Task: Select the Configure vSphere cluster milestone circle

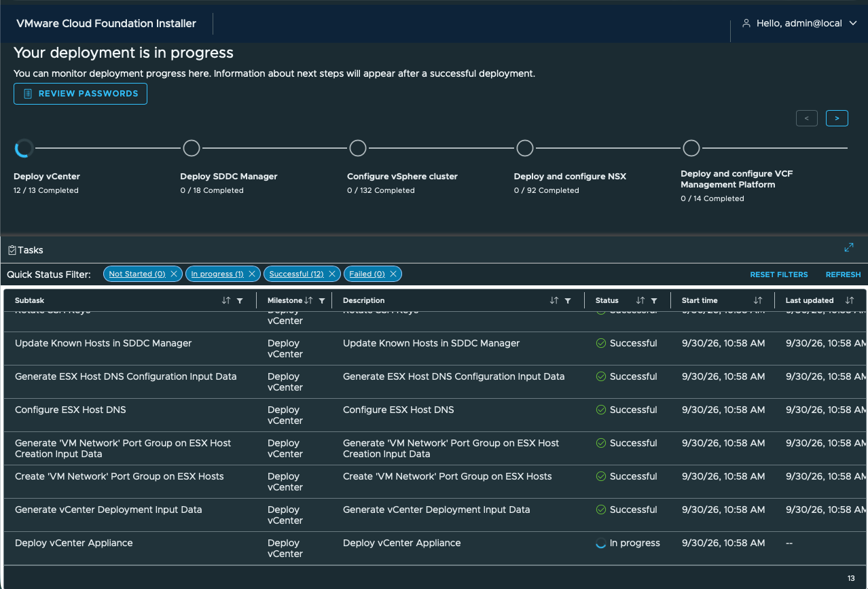Action: click(x=358, y=148)
